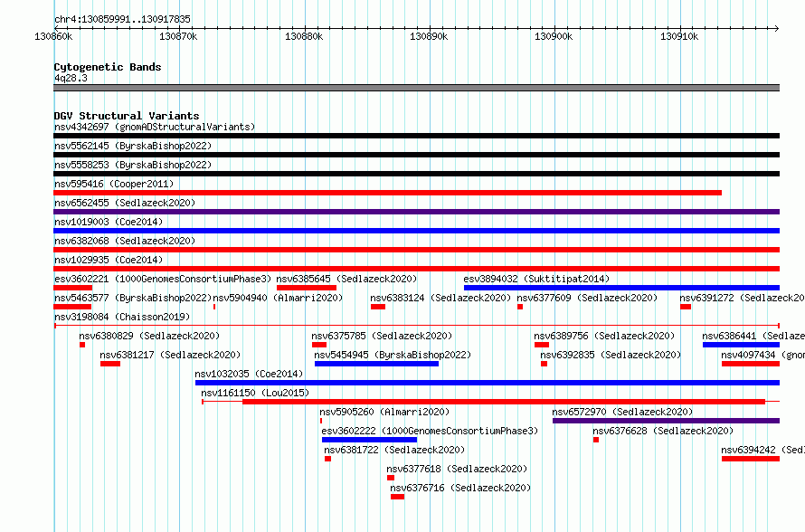
Task: Select the nsv6381217 Sedlazeck2020 red feature
Action: coord(110,364)
